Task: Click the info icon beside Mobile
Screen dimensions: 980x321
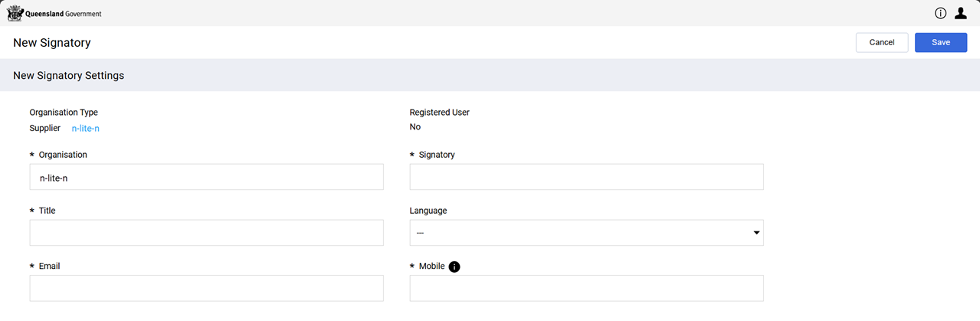Action: [x=454, y=267]
